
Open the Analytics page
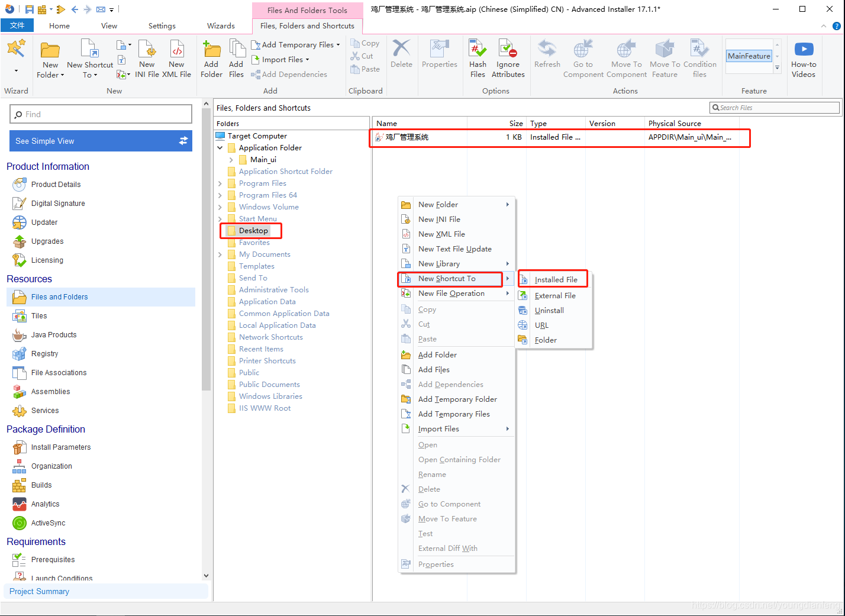point(45,504)
